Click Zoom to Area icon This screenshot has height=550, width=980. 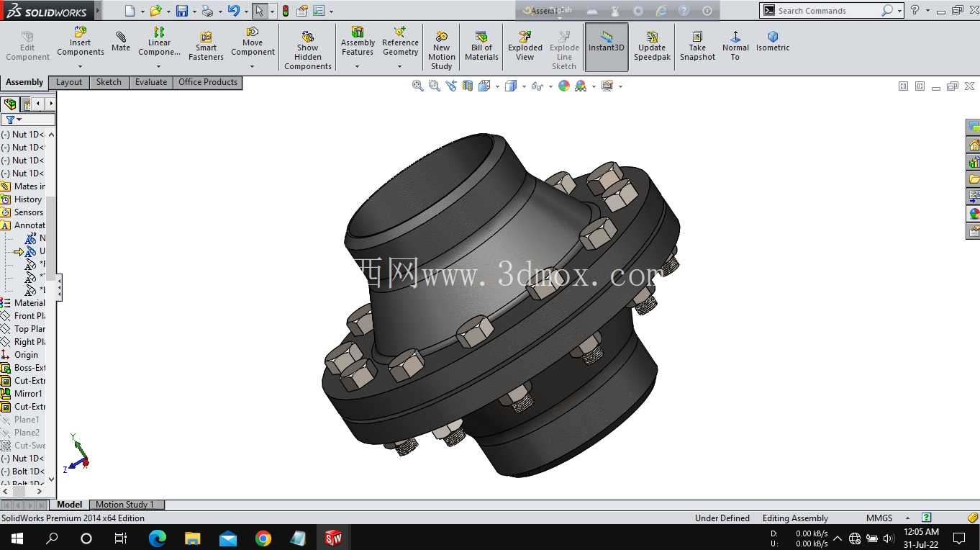tap(434, 86)
